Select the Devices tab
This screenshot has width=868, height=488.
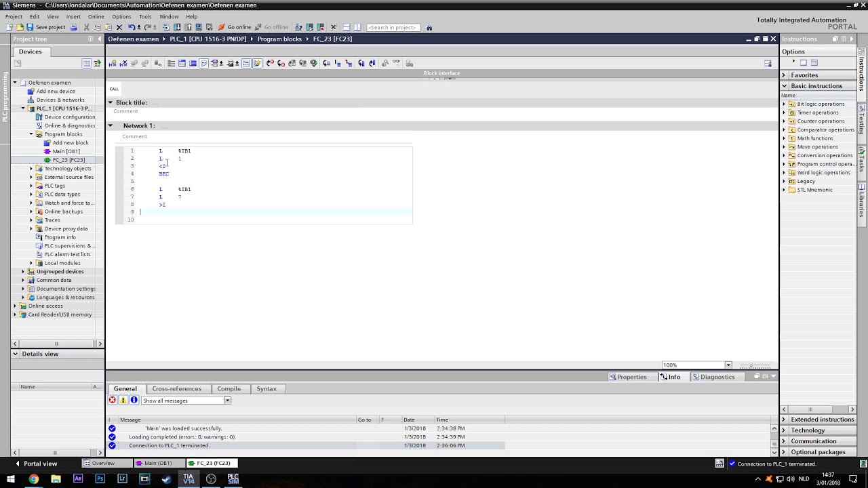[30, 52]
